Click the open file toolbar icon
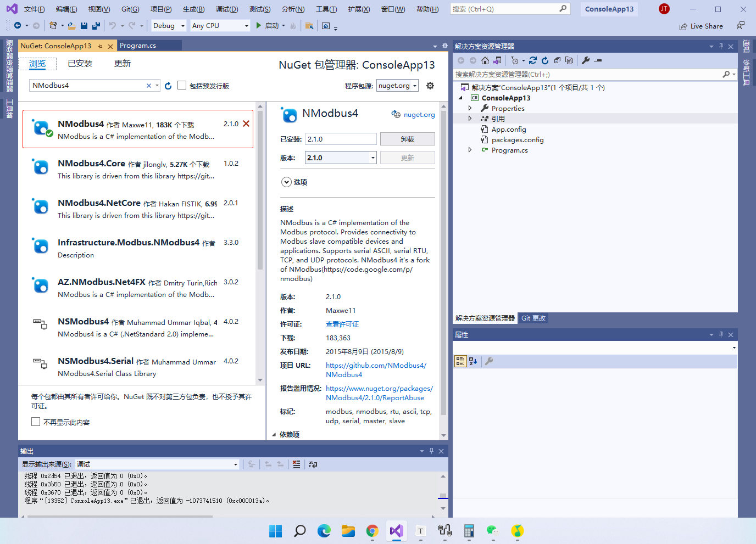The image size is (756, 544). pyautogui.click(x=71, y=26)
